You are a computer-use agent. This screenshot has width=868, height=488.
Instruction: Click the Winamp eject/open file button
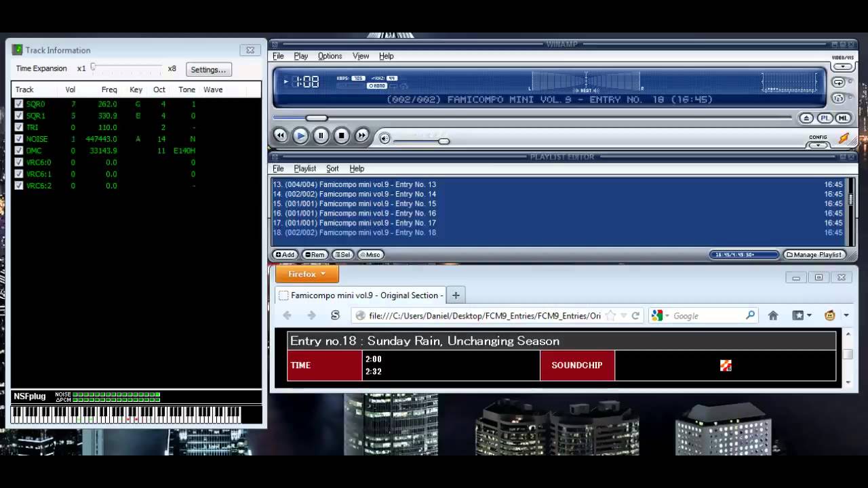click(806, 118)
